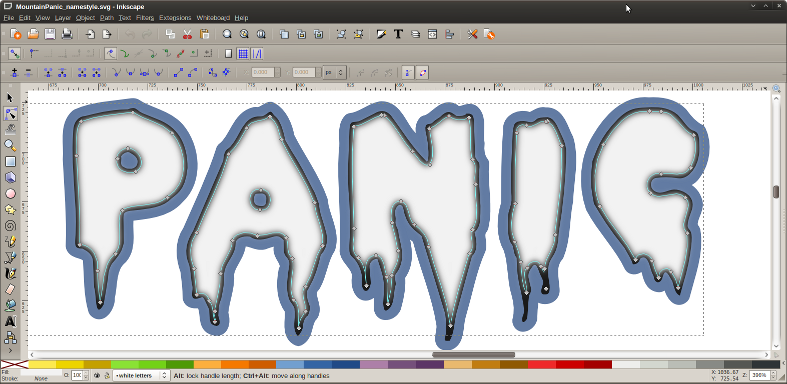This screenshot has height=384, width=787.
Task: Save the document with floppy icon
Action: (50, 34)
